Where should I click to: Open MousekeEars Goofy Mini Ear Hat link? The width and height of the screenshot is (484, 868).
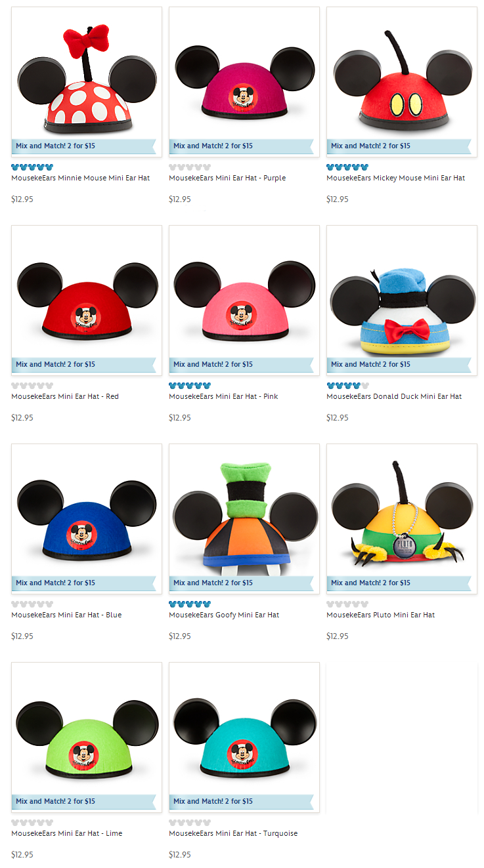coord(224,615)
